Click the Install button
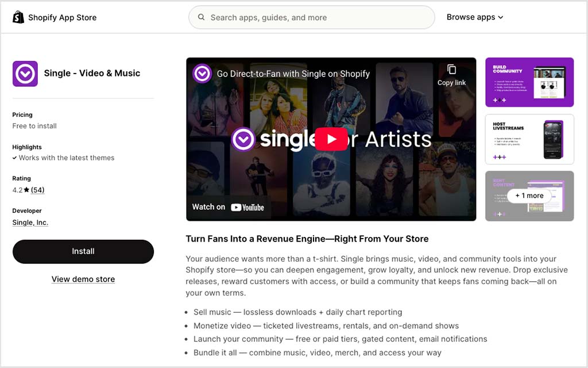Viewport: 588px width, 368px height. [x=83, y=251]
